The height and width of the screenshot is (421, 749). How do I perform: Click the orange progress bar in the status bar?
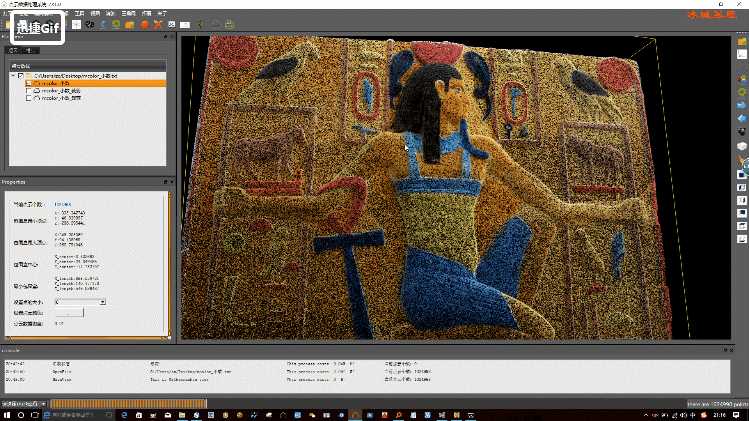pyautogui.click(x=128, y=404)
